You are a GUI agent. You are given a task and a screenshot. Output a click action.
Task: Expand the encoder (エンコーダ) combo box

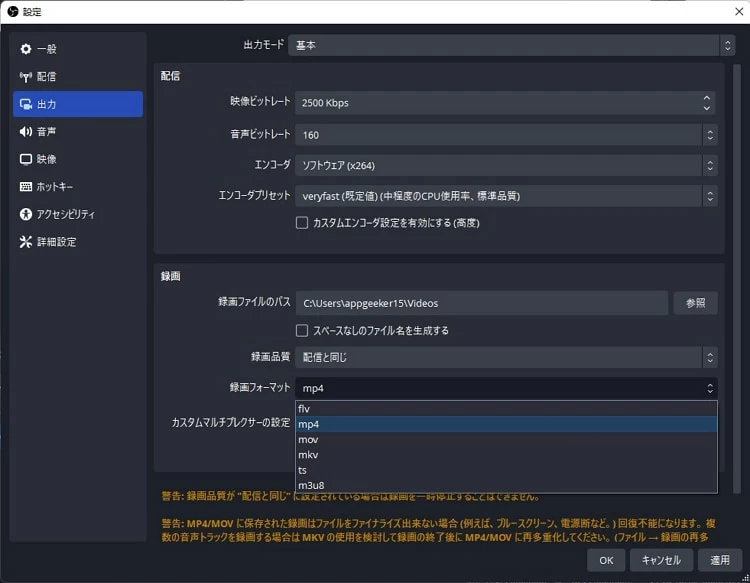506,165
